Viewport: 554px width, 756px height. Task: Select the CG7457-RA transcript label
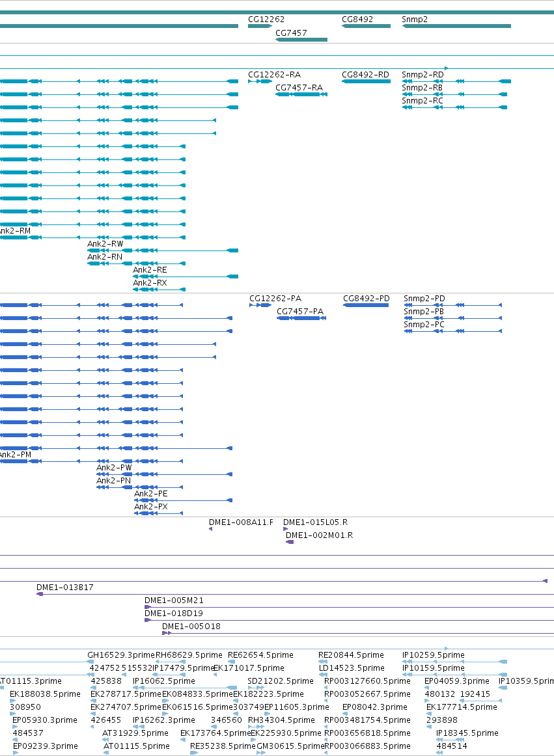pos(299,88)
